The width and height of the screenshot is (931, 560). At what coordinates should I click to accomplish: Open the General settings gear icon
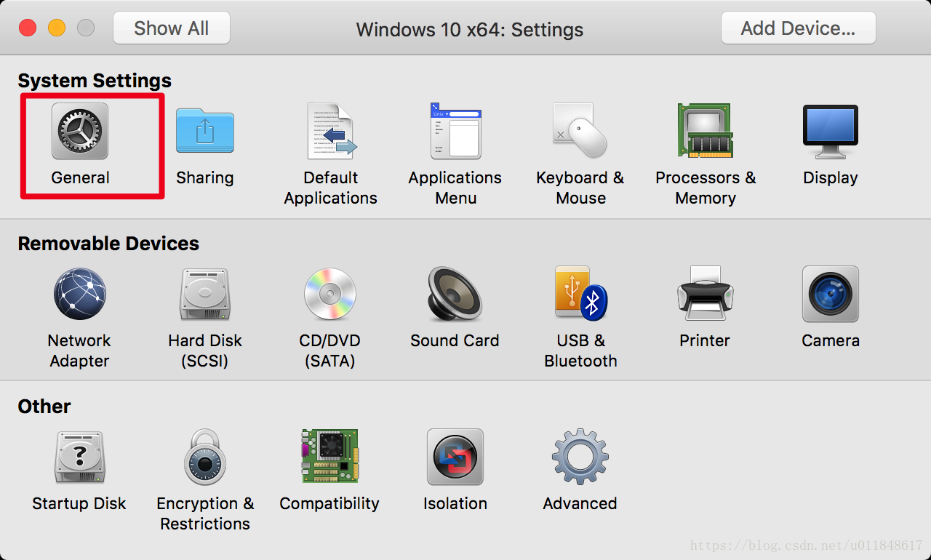pos(80,131)
